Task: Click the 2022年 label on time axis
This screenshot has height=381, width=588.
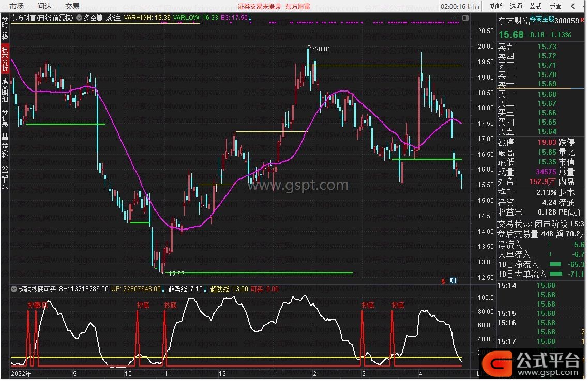Action: [21, 373]
